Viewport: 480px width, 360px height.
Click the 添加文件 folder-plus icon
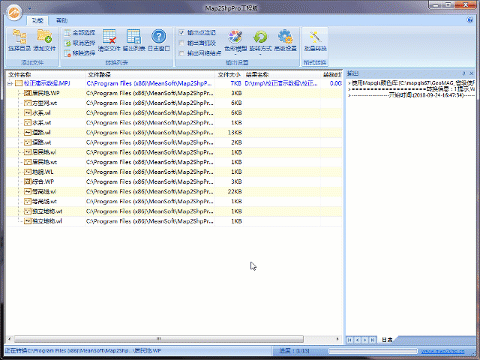click(44, 36)
